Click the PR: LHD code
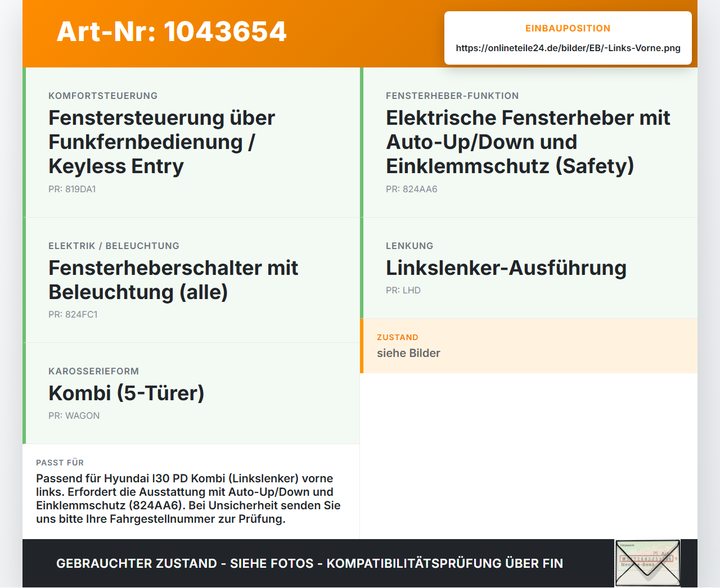The image size is (720, 588). (403, 291)
